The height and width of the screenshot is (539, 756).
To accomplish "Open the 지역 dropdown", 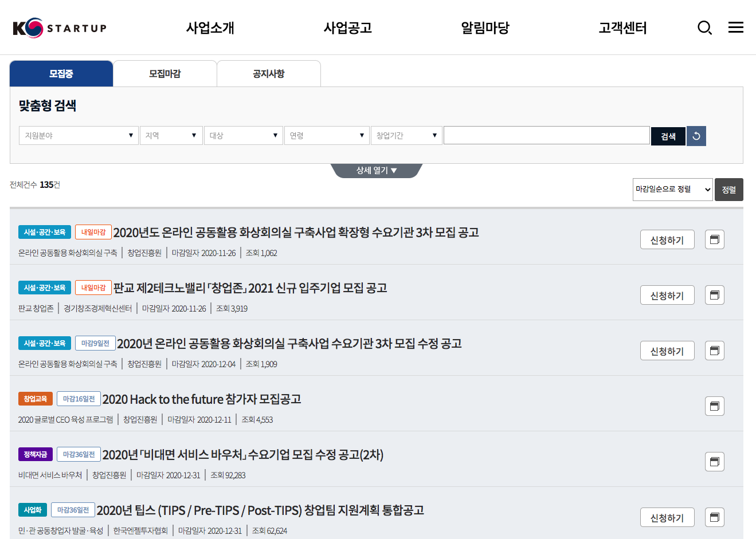I will (171, 135).
